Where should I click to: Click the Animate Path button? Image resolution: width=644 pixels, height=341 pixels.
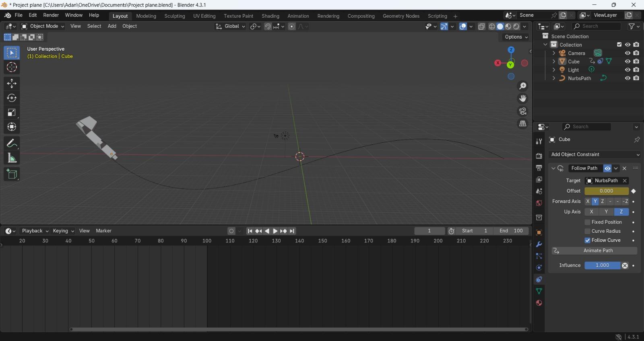(594, 251)
